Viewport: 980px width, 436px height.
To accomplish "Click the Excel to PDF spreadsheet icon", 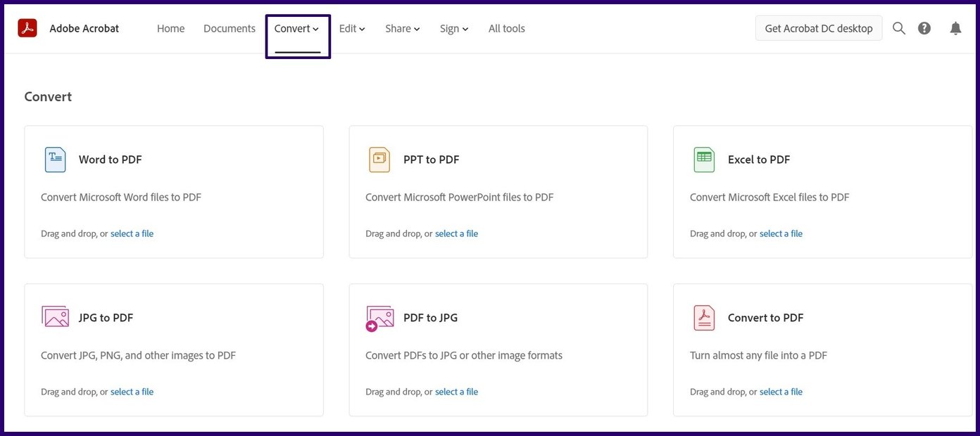I will coord(703,160).
